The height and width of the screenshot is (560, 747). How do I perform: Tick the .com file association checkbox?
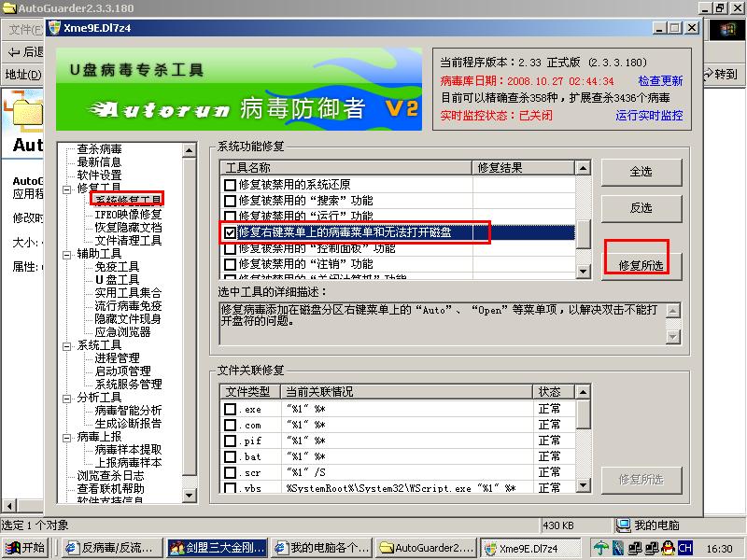pyautogui.click(x=230, y=425)
